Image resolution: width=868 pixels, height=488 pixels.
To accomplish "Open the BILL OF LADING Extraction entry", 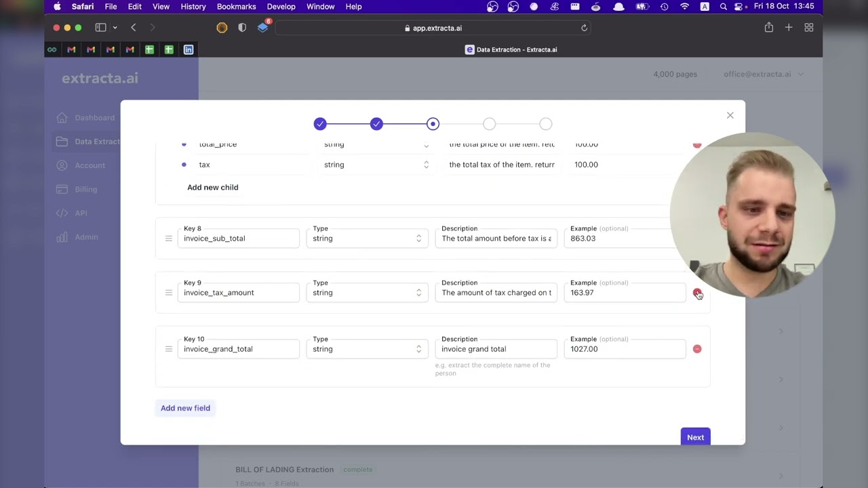I will tap(284, 470).
